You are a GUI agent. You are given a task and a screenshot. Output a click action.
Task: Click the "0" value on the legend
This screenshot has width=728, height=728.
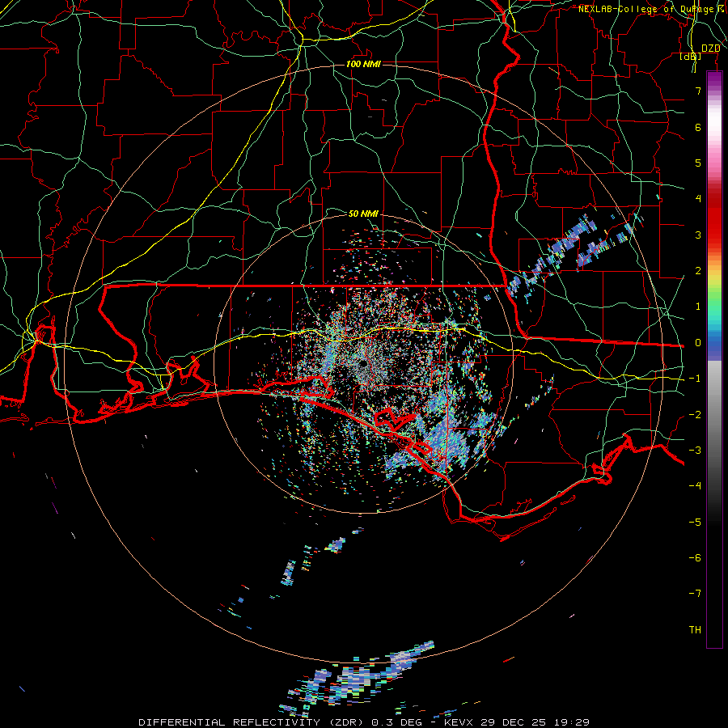pos(698,343)
